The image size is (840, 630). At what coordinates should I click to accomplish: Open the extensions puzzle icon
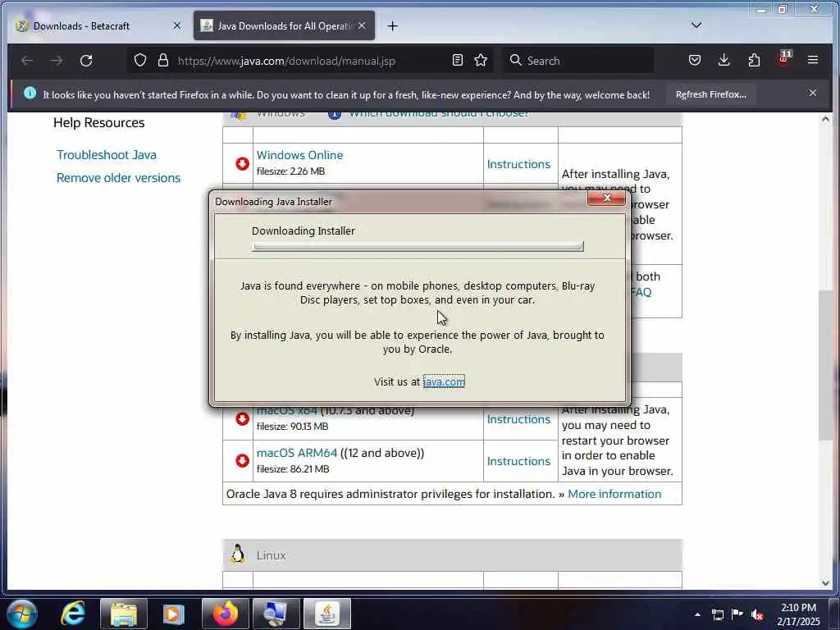(x=755, y=60)
